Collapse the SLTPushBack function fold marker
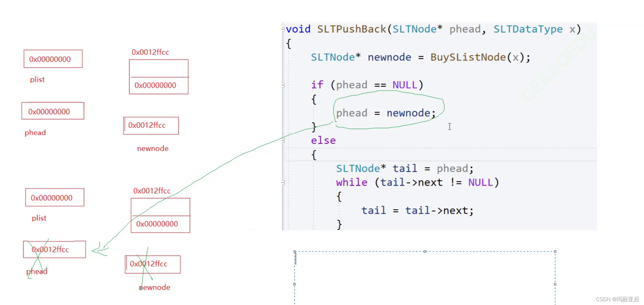Screen dimensions: 644x305 (283, 29)
